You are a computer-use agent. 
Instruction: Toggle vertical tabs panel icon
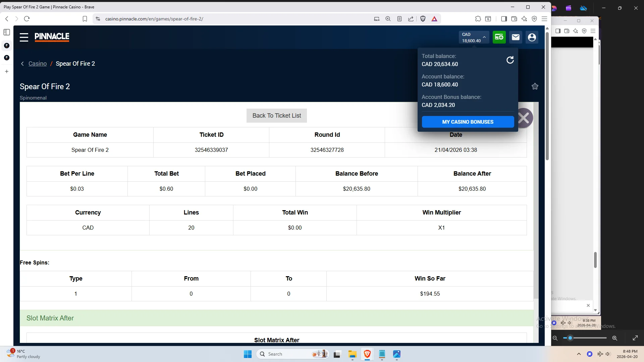(x=7, y=32)
